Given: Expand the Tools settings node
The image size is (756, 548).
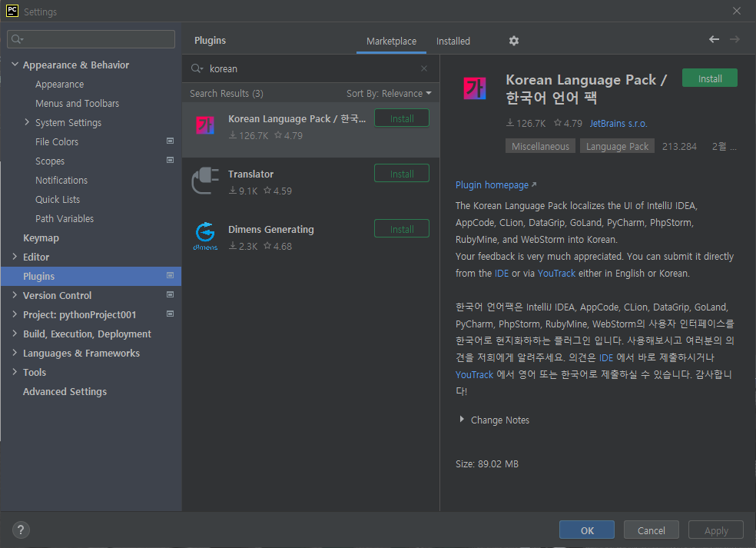Looking at the screenshot, I should coord(15,372).
